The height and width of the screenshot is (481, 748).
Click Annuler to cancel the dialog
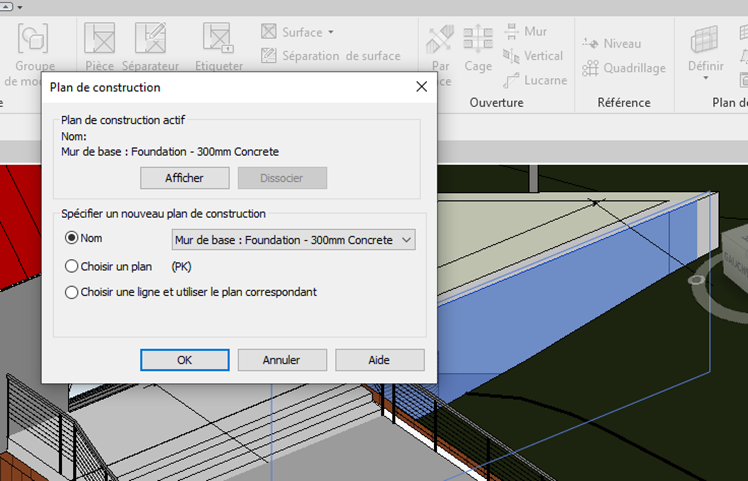click(x=281, y=360)
